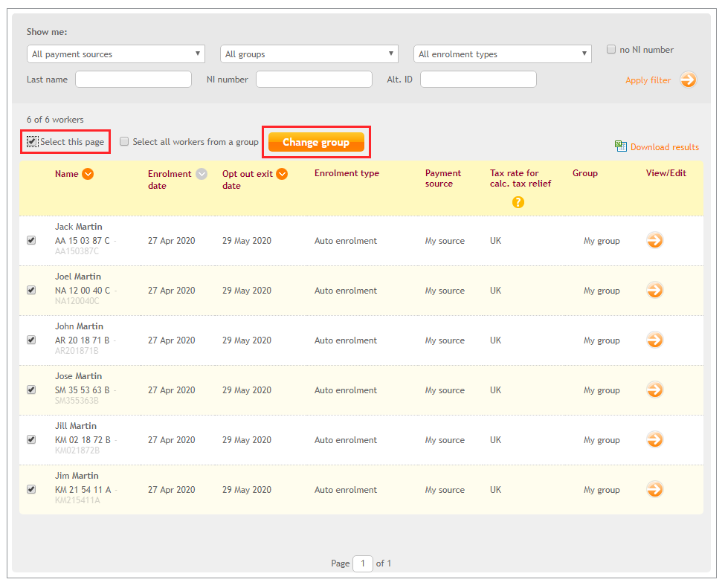Open View/Edit arrow for Joel Martin
The width and height of the screenshot is (725, 588).
click(x=654, y=291)
